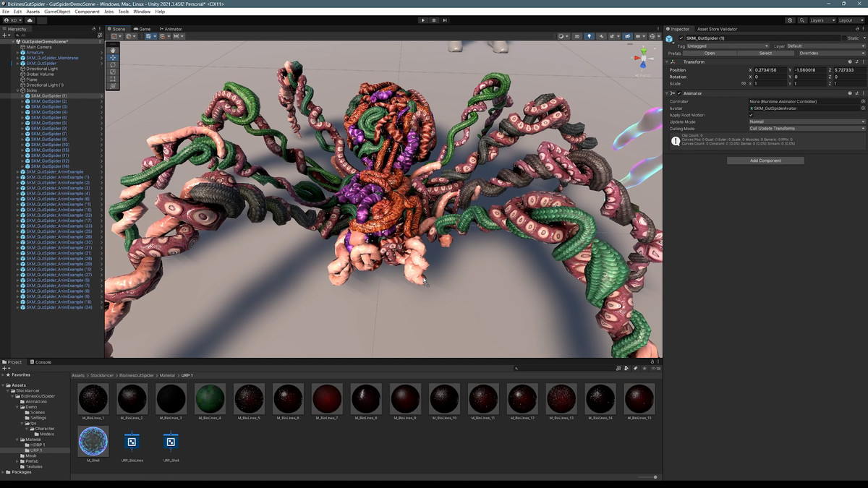Uncheck Apply Root Motion checkbox
Viewport: 868px width, 488px height.
point(751,115)
